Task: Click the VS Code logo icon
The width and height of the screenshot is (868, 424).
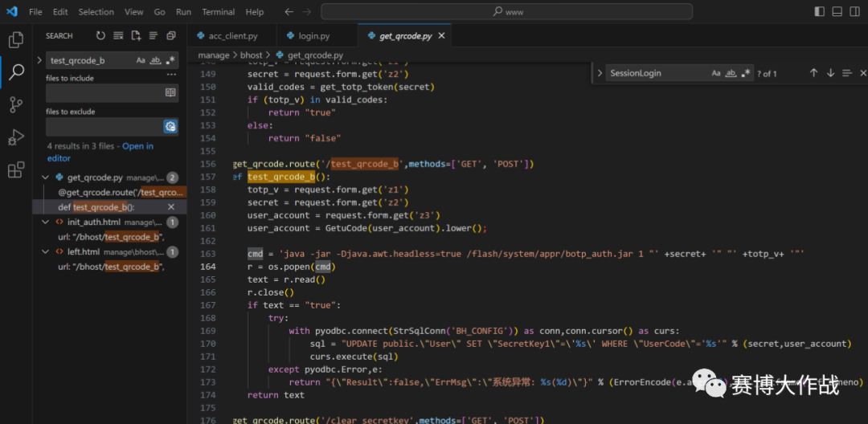Action: pyautogui.click(x=12, y=11)
